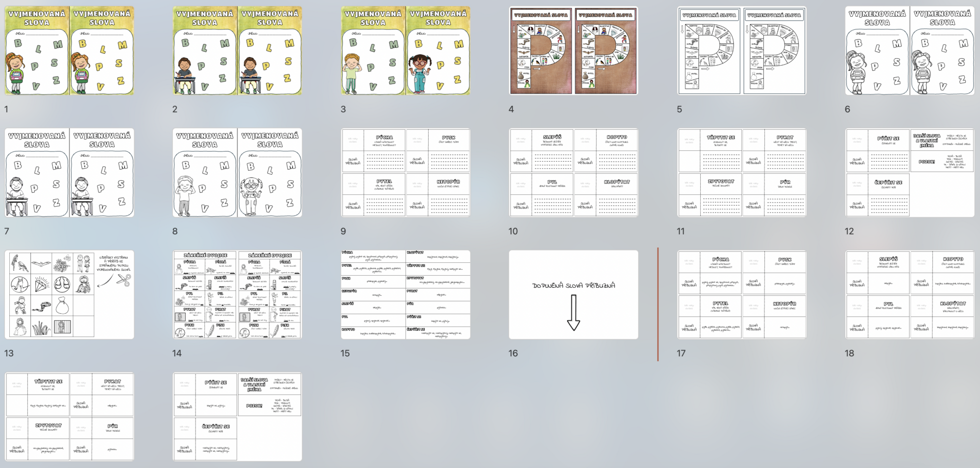
Task: Pick slide 15 with two-column word list
Action: coord(405,294)
